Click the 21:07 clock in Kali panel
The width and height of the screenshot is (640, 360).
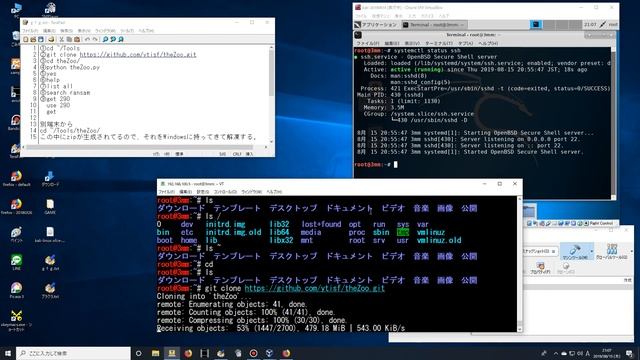[590, 24]
